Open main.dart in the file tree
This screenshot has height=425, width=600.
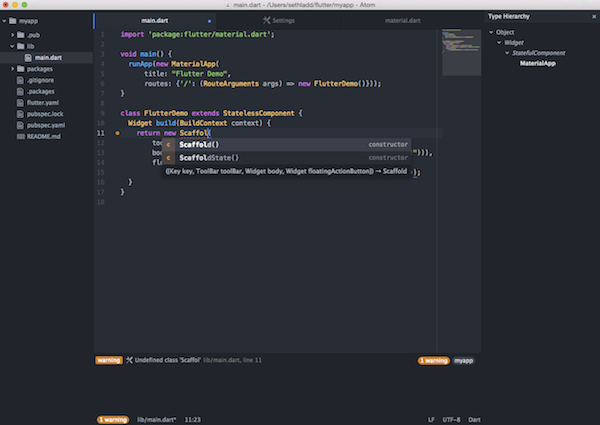pos(48,57)
